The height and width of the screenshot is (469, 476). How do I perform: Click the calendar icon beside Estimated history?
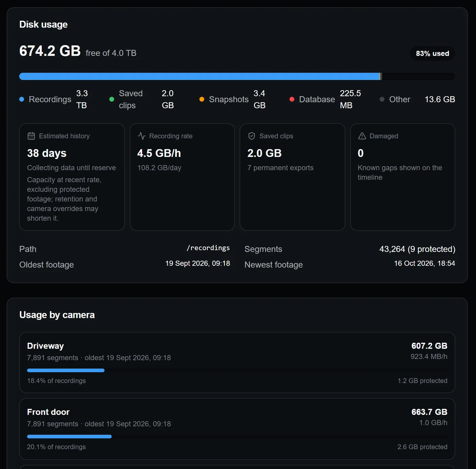tap(31, 136)
